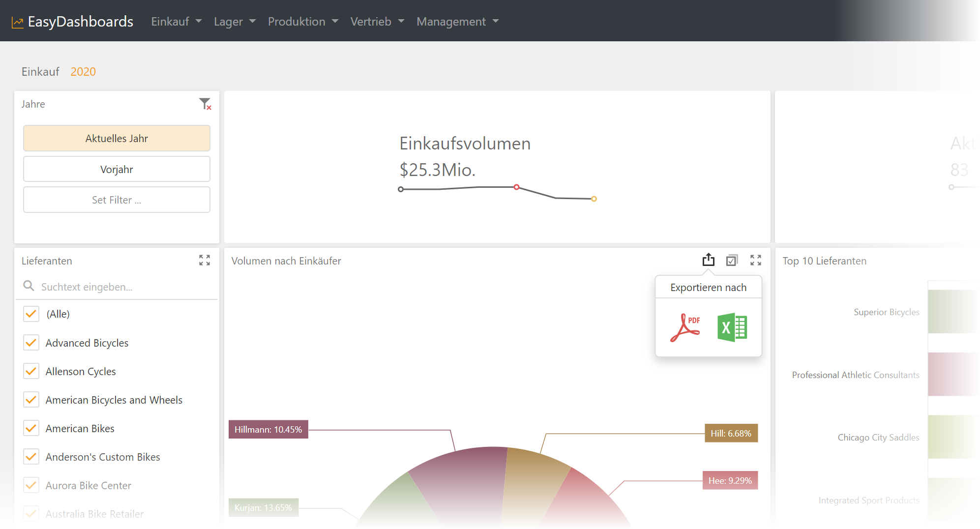Uncheck American Bikes supplier
This screenshot has height=529, width=980.
click(31, 428)
